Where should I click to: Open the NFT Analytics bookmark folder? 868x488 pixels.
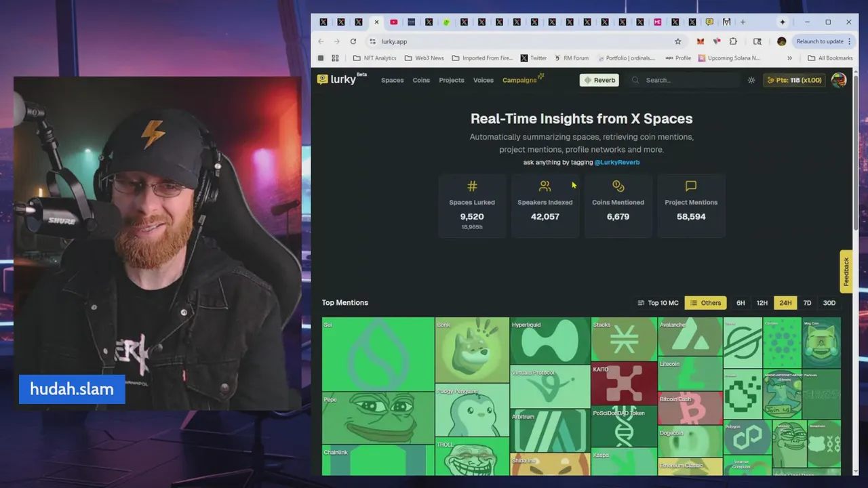click(x=374, y=58)
